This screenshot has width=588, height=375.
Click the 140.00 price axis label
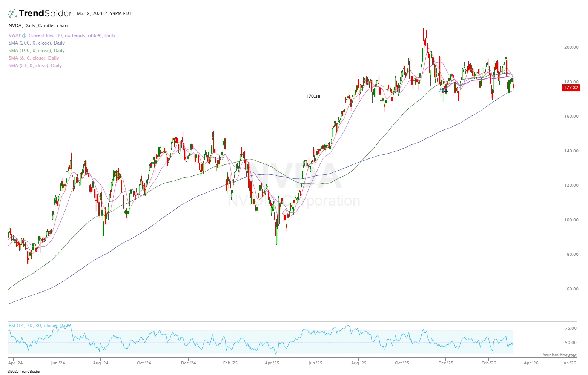[571, 151]
